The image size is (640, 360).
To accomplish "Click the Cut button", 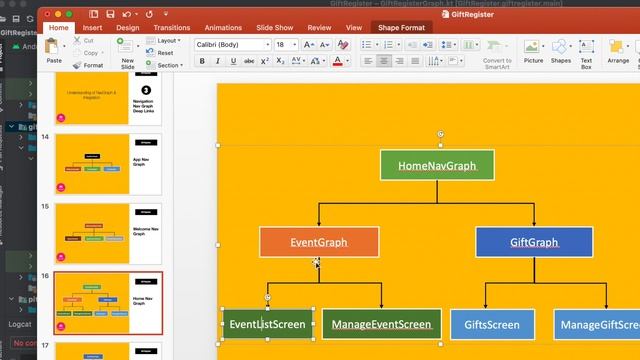I will pyautogui.click(x=84, y=40).
